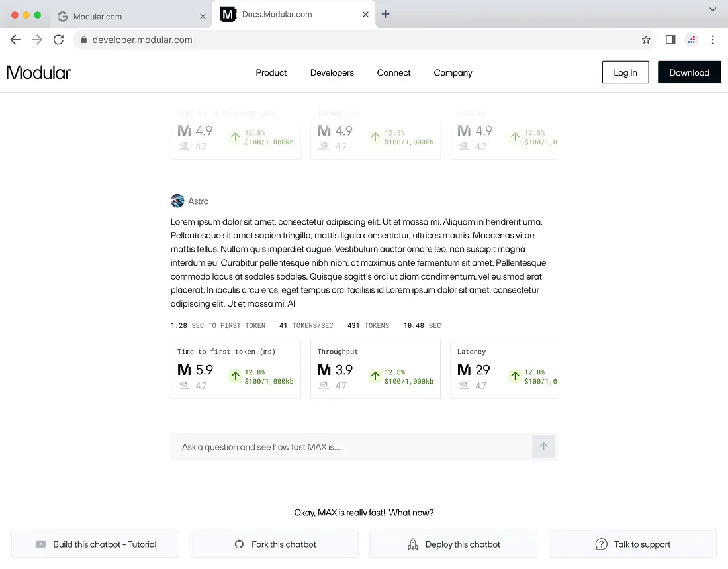Click the browser forward arrow
The height and width of the screenshot is (569, 728).
coord(36,40)
